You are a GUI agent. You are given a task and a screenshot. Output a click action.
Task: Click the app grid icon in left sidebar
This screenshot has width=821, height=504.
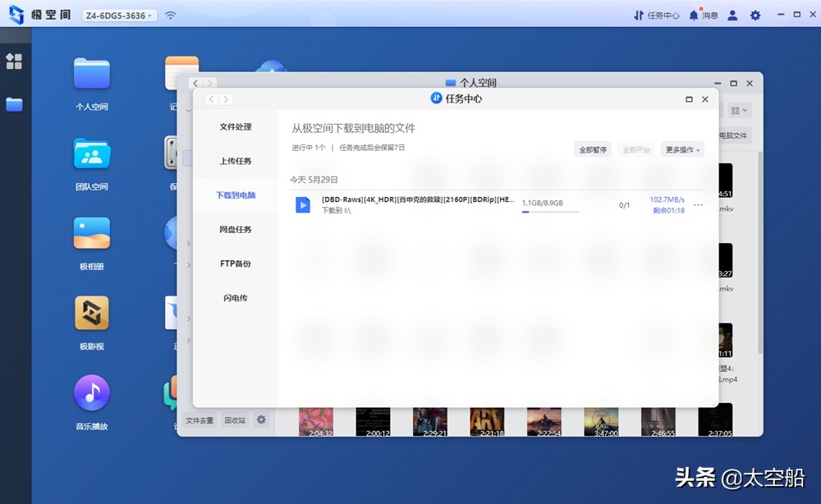click(14, 62)
